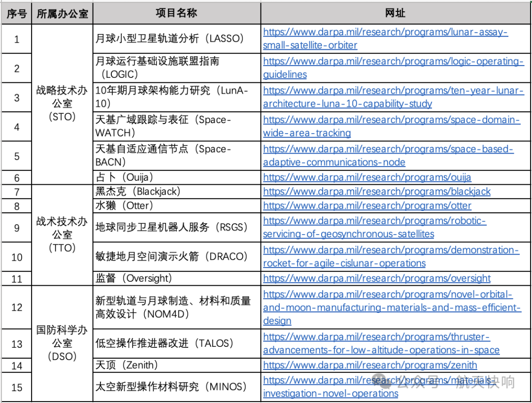Open the DRACO demonstration-rocket link

391,250
